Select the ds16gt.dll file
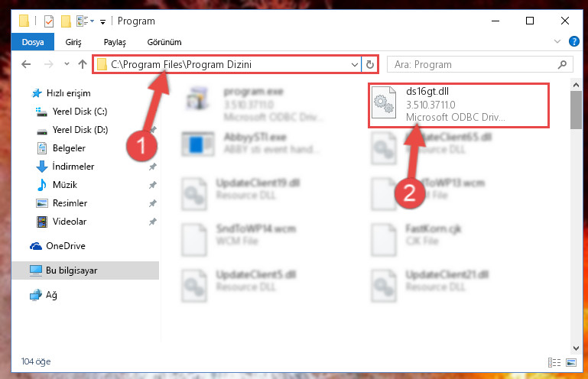Image resolution: width=588 pixels, height=379 pixels. point(459,105)
